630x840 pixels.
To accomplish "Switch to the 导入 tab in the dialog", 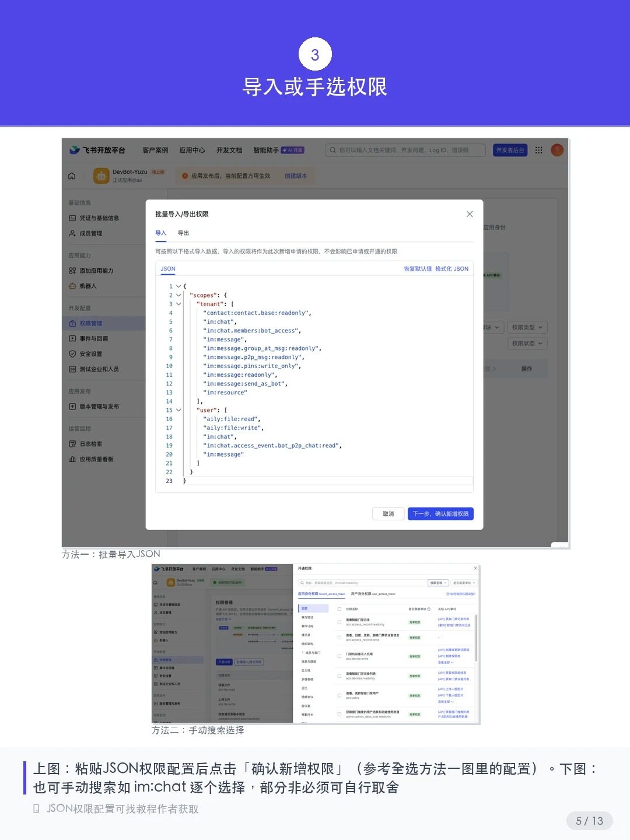I will [x=161, y=233].
